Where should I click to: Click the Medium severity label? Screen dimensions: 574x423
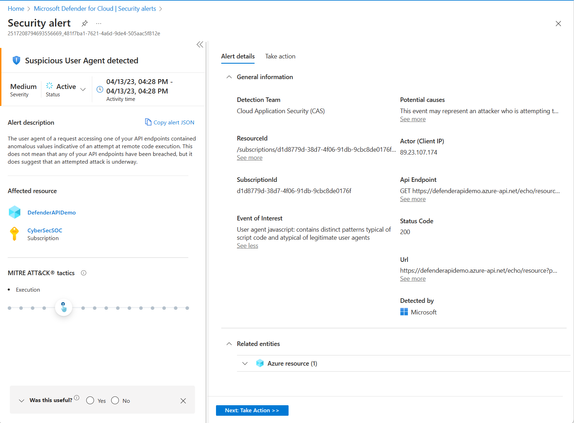tap(23, 86)
